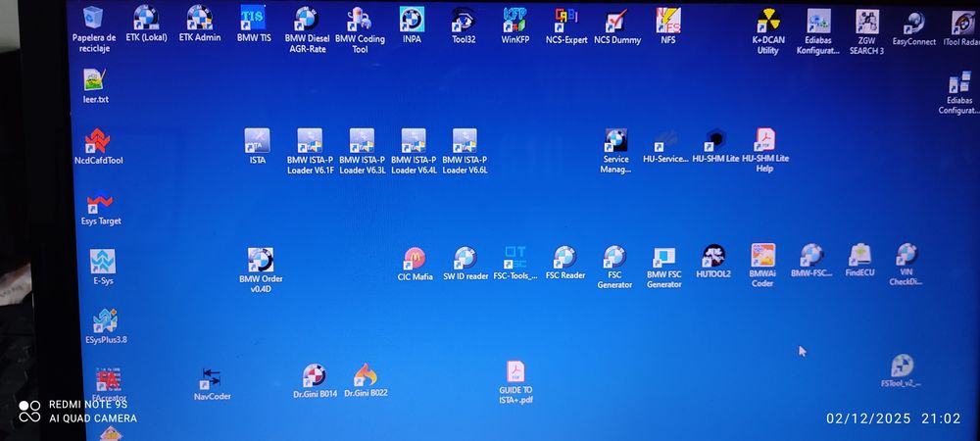Open the E-Sys shortcut
The image size is (980, 441).
[103, 267]
